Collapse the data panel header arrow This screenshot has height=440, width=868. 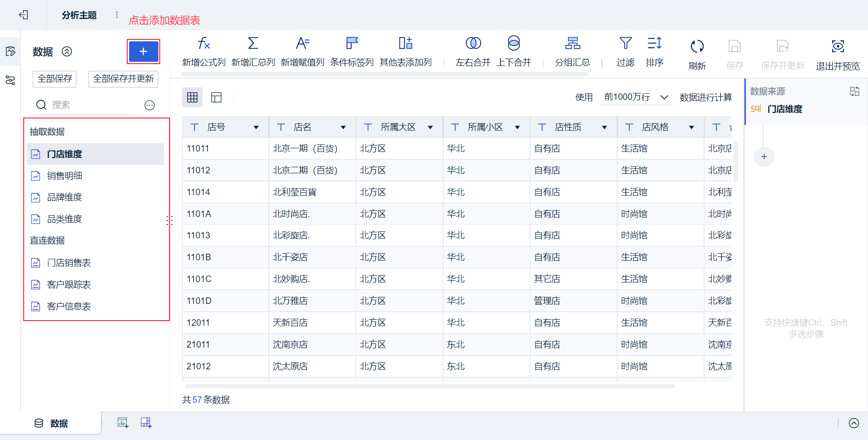pos(67,52)
